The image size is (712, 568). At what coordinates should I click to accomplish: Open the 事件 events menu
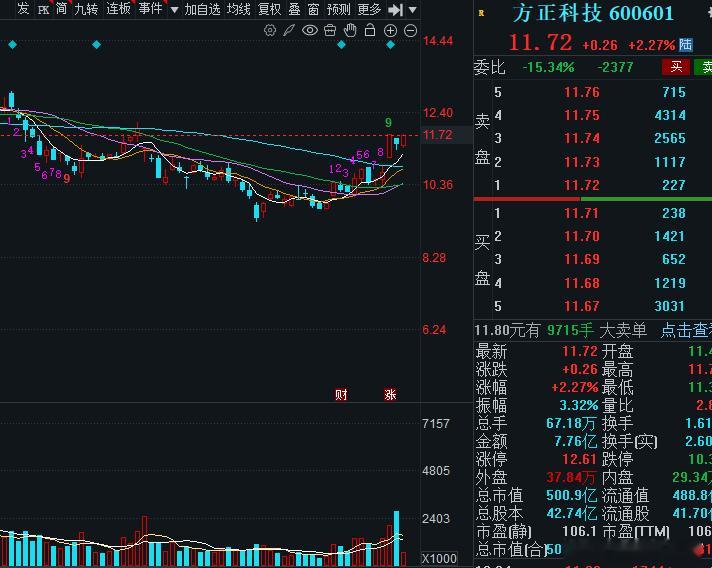[150, 9]
